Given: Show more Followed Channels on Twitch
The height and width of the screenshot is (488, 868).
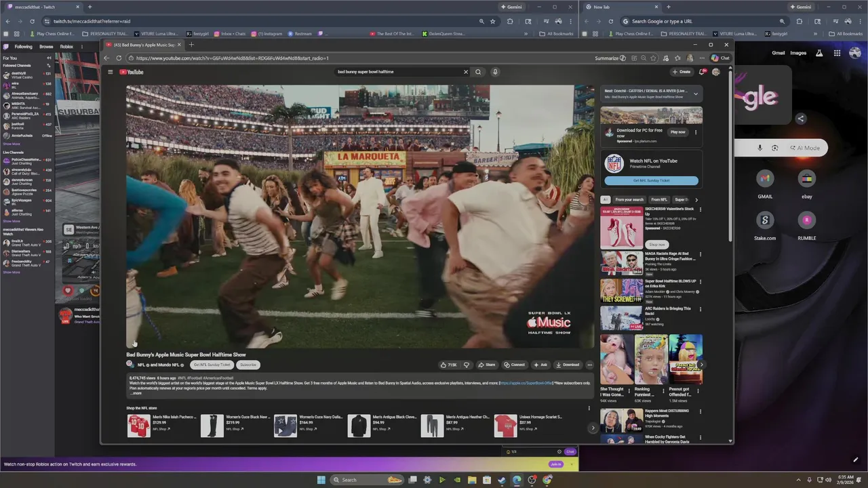Looking at the screenshot, I should (x=12, y=144).
